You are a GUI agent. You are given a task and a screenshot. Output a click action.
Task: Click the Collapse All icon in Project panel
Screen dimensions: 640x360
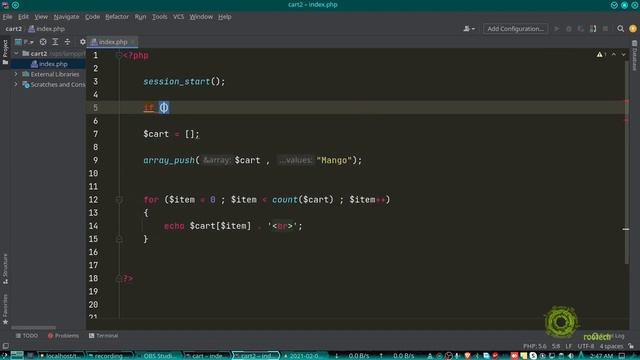coord(67,42)
